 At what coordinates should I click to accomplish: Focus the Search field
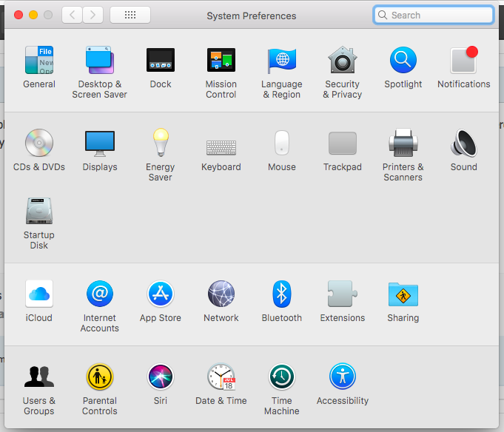(x=434, y=15)
